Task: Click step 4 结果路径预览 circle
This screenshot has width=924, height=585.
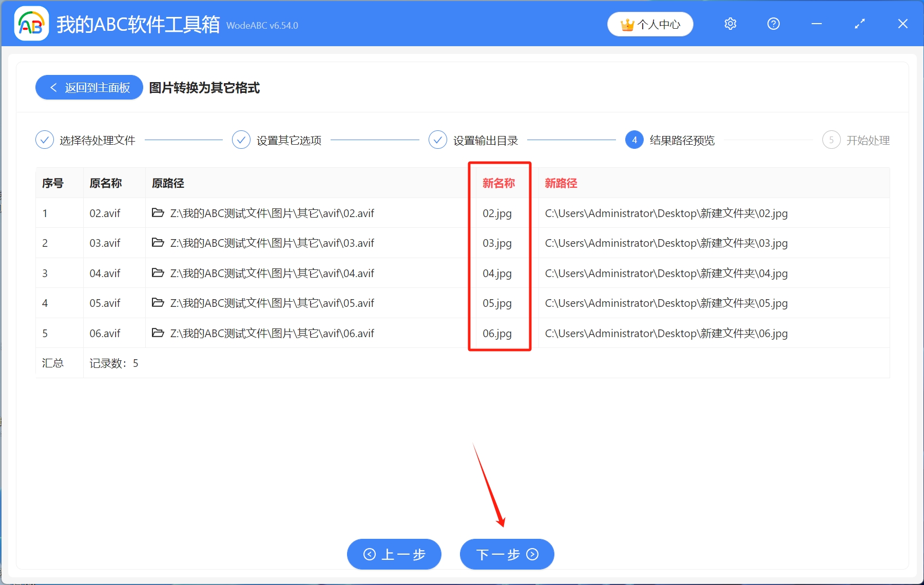Action: tap(634, 140)
